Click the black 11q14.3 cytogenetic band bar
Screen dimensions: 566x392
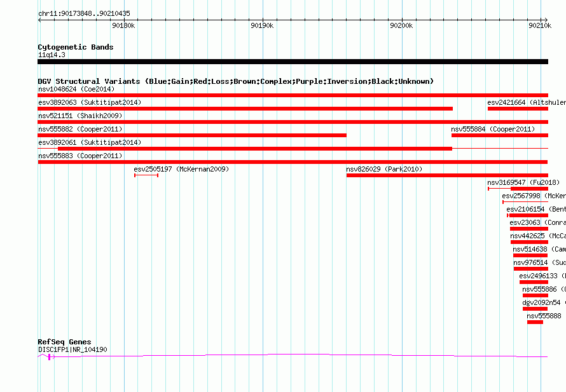(293, 62)
